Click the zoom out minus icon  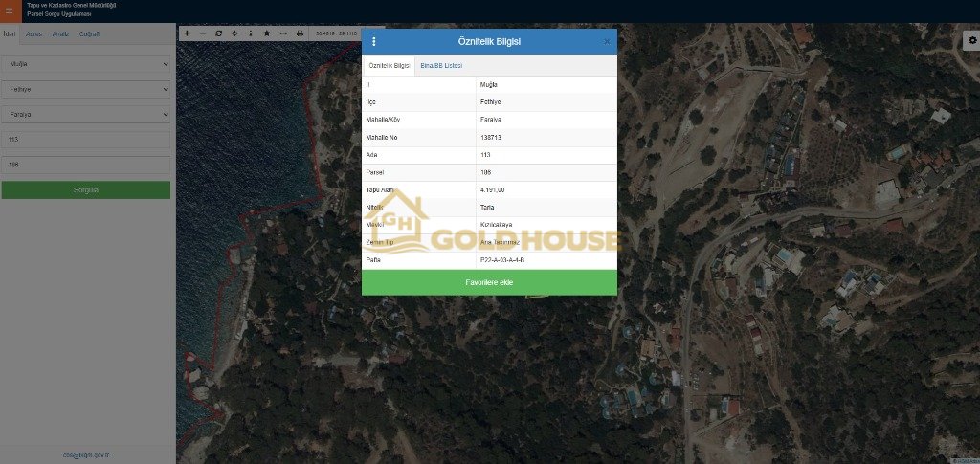203,33
